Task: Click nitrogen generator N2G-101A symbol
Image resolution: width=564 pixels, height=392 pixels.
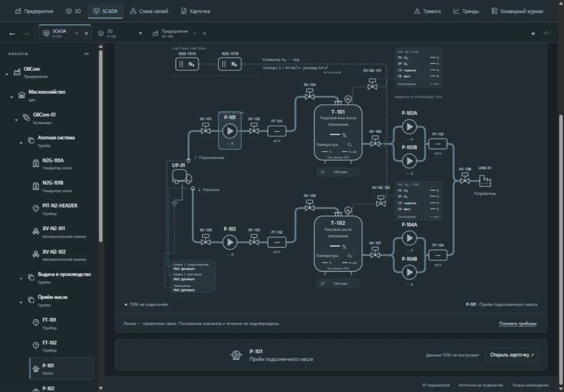Action: 187,64
